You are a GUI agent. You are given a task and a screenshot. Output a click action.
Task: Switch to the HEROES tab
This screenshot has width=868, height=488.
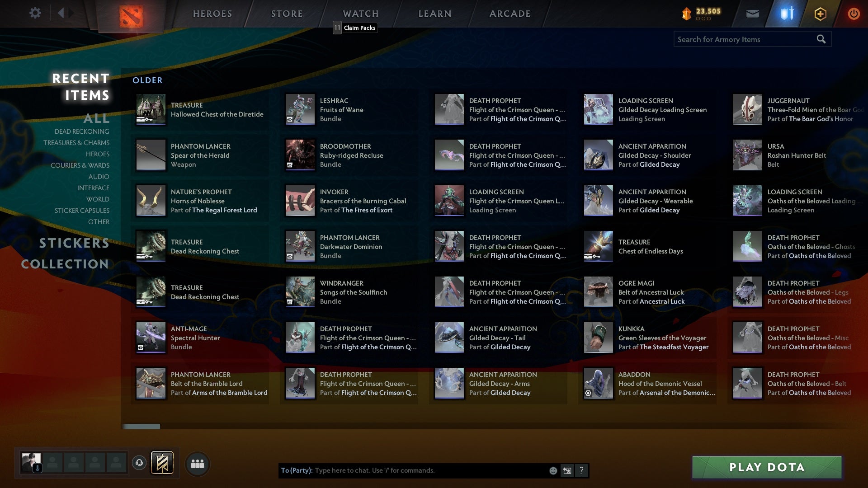pos(212,13)
